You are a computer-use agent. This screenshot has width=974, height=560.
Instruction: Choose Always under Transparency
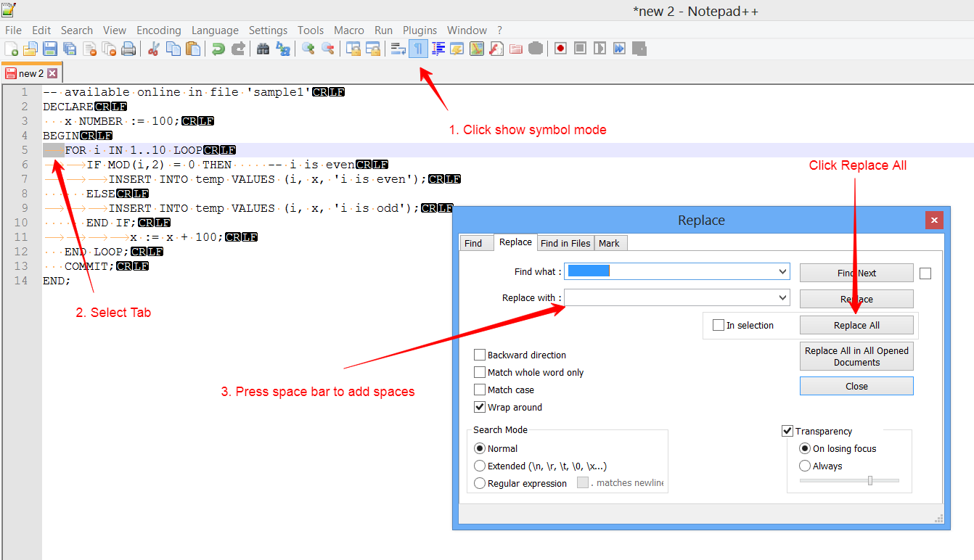[x=805, y=466]
